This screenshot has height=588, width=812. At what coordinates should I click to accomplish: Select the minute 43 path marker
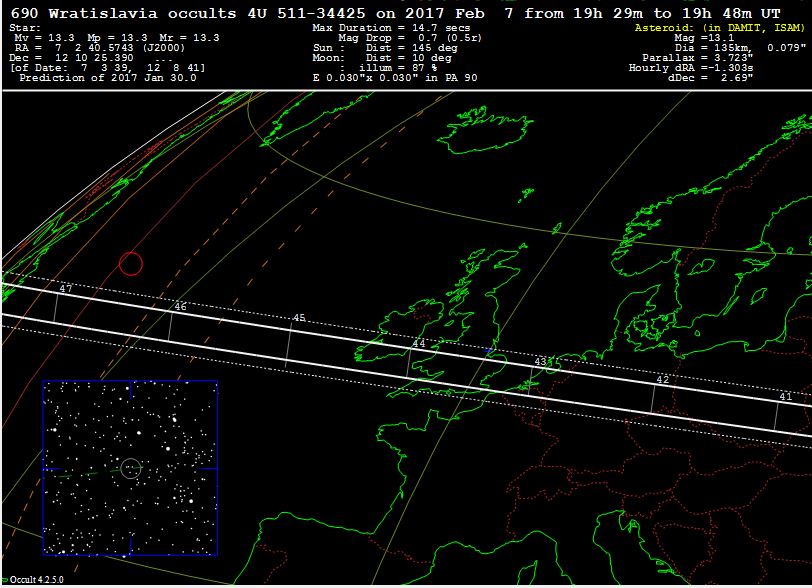click(x=541, y=361)
